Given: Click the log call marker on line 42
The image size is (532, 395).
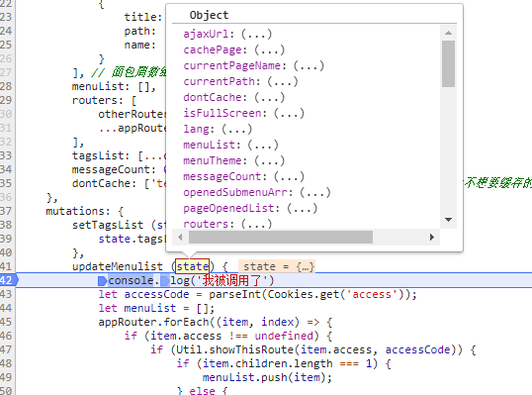Looking at the screenshot, I should tap(165, 281).
